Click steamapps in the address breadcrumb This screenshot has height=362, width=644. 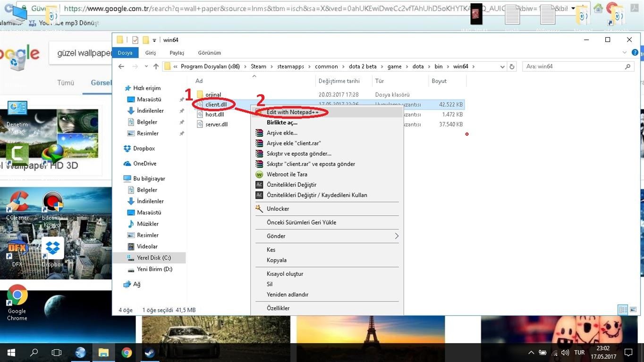pos(290,67)
